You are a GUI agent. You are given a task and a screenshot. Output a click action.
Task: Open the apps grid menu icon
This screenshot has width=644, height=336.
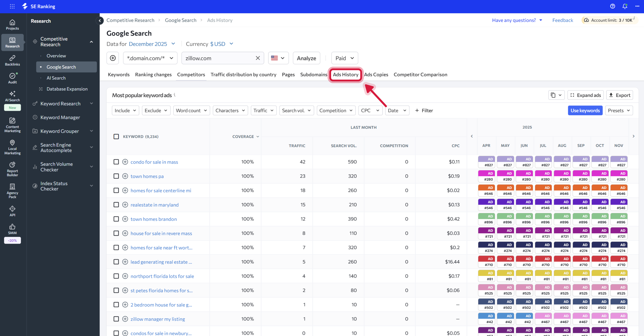12,6
